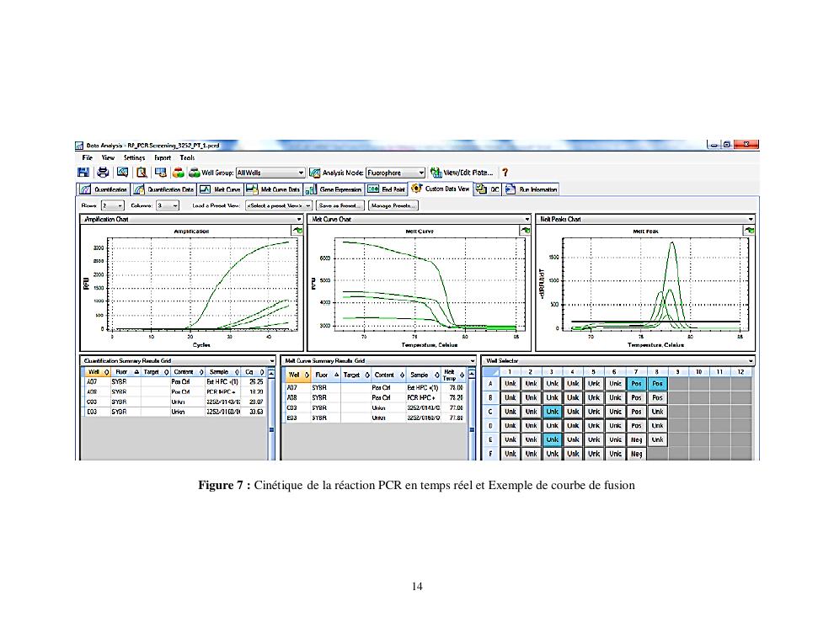This screenshot has height=644, width=834.
Task: Click the Save as Preset button
Action: (x=339, y=205)
